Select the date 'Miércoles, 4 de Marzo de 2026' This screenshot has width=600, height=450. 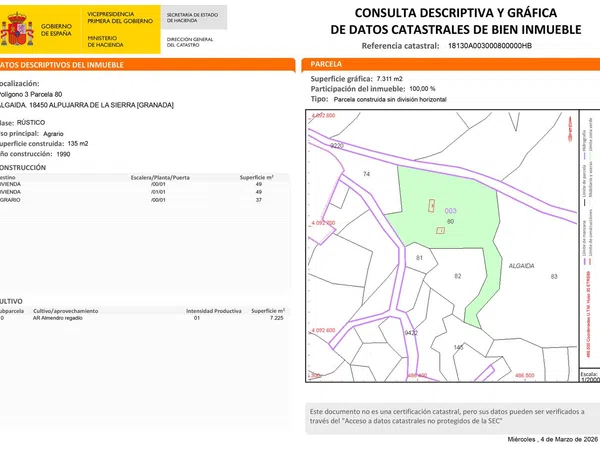pos(553,439)
